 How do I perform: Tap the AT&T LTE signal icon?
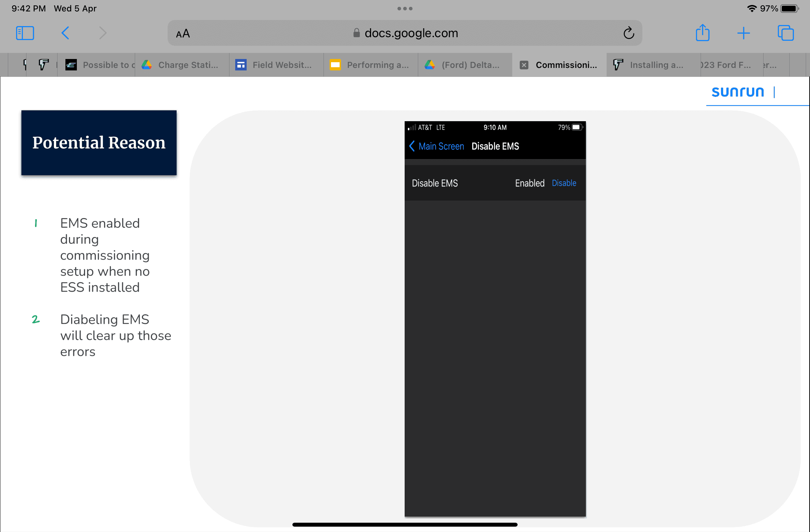(x=411, y=127)
